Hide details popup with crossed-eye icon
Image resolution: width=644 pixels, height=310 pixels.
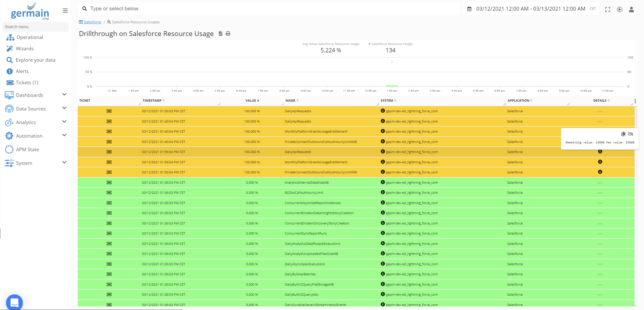(x=630, y=134)
